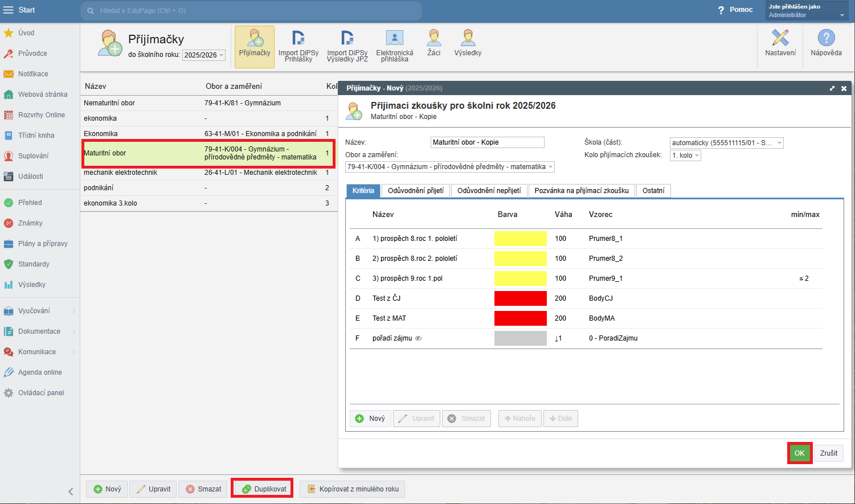Select the Nematuritní obor row
Screen dimensions: 855x504
tap(208, 103)
